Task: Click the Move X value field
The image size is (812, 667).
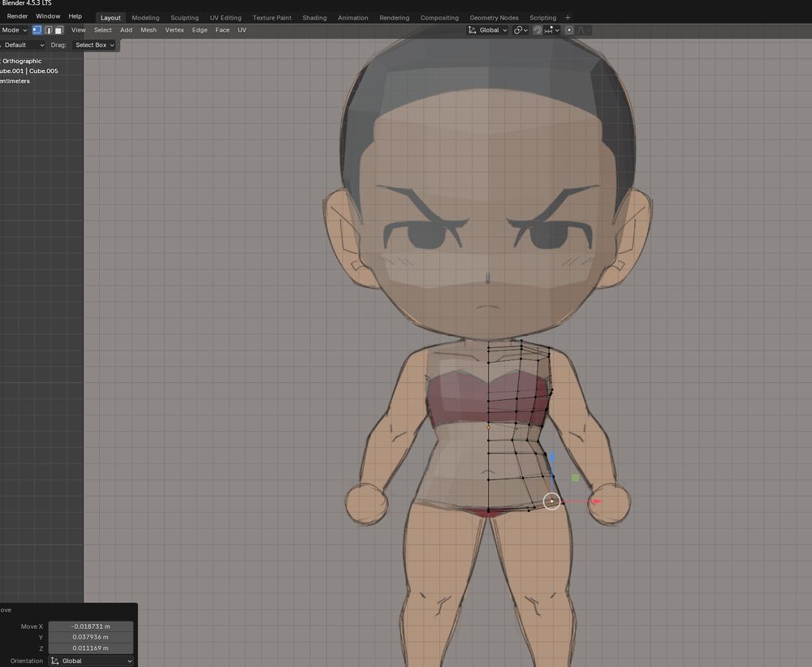Action: point(91,626)
